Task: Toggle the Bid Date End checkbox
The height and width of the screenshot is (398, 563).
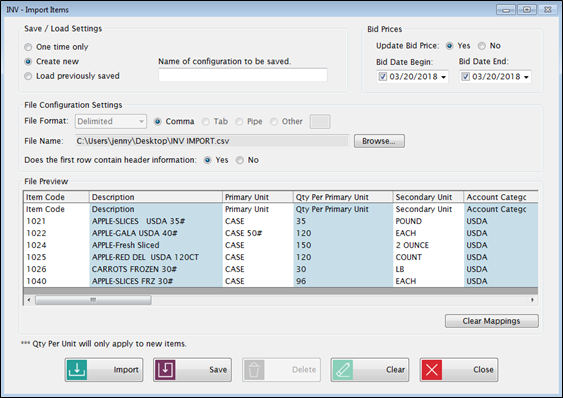Action: tap(465, 77)
